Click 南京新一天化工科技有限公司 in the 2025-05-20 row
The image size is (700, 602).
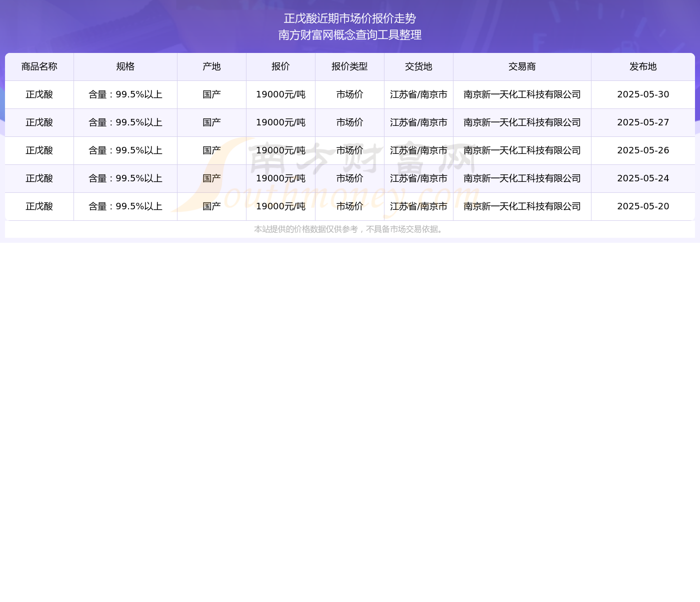[522, 206]
